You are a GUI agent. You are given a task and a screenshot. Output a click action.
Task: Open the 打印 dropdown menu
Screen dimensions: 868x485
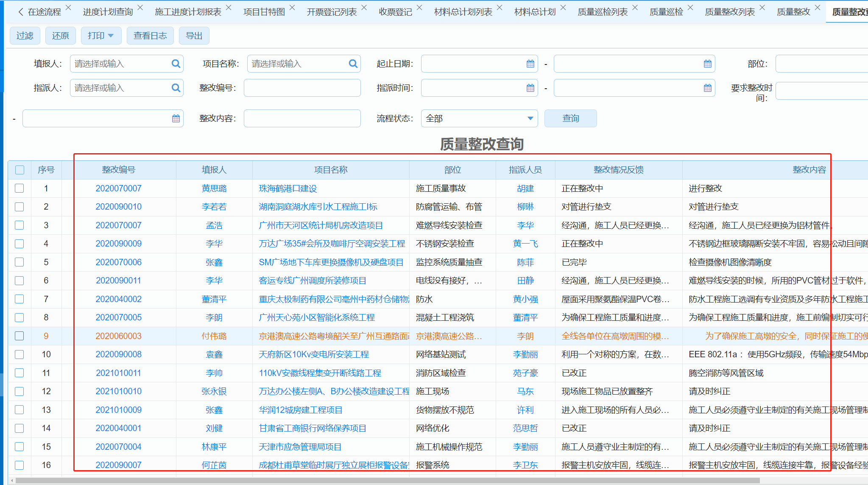tap(101, 36)
